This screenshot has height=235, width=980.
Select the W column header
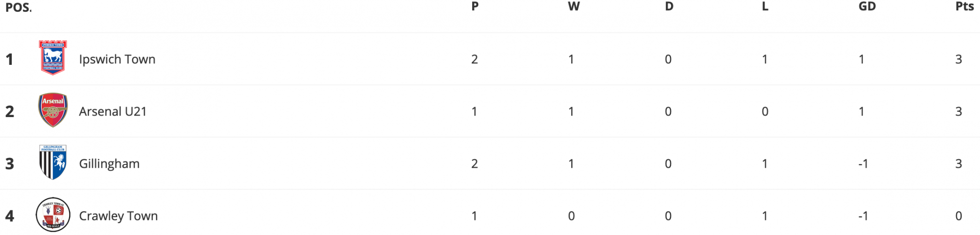pyautogui.click(x=574, y=7)
